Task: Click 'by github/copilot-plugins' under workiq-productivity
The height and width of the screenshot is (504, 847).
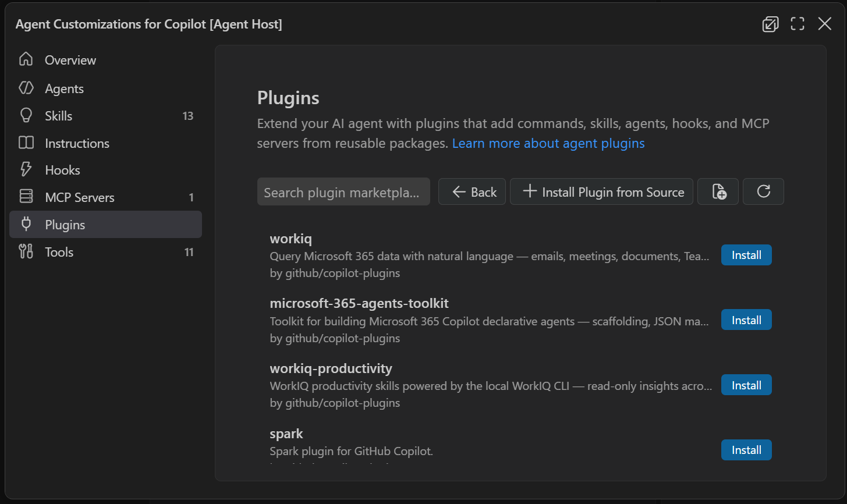Action: [335, 403]
